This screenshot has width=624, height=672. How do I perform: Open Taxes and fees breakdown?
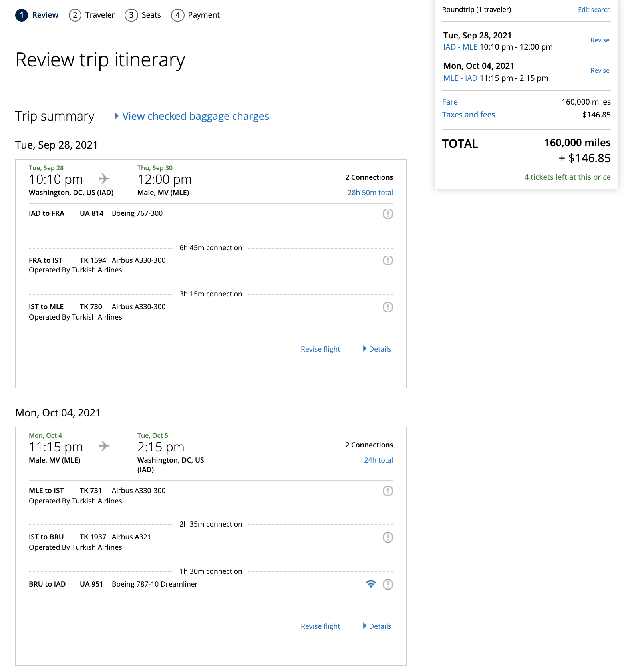tap(468, 115)
